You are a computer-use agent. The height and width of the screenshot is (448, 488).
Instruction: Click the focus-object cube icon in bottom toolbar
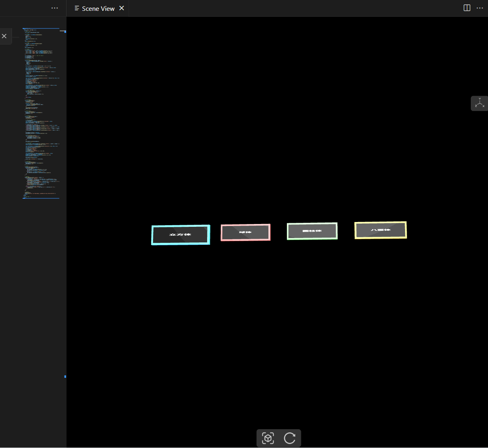(x=268, y=438)
